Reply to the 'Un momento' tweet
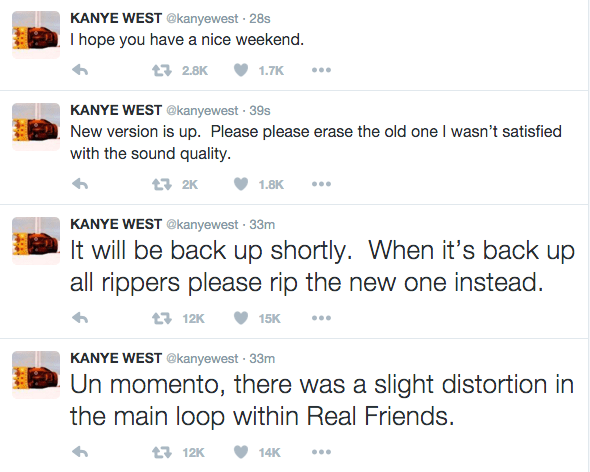The image size is (590, 472). click(80, 452)
